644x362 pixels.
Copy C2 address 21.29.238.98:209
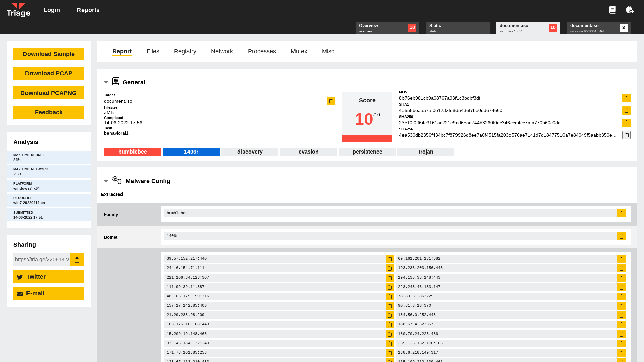click(390, 315)
